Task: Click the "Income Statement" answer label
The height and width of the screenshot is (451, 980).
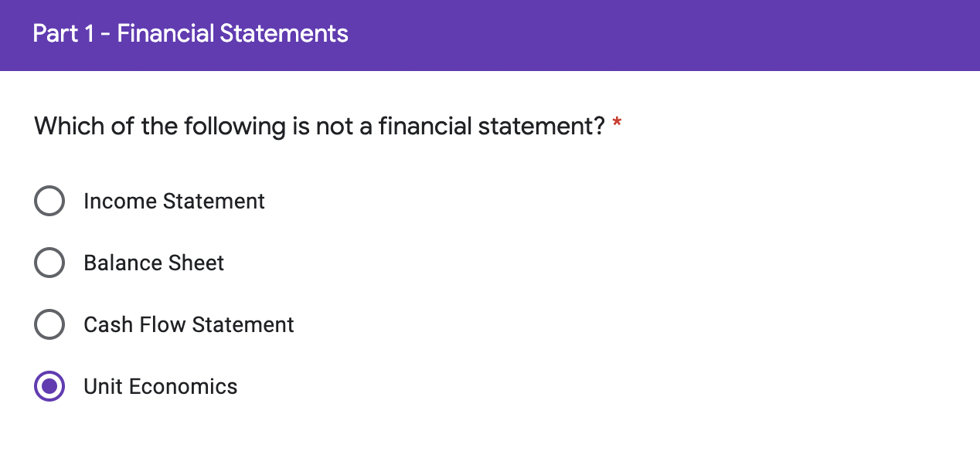Action: (x=174, y=202)
